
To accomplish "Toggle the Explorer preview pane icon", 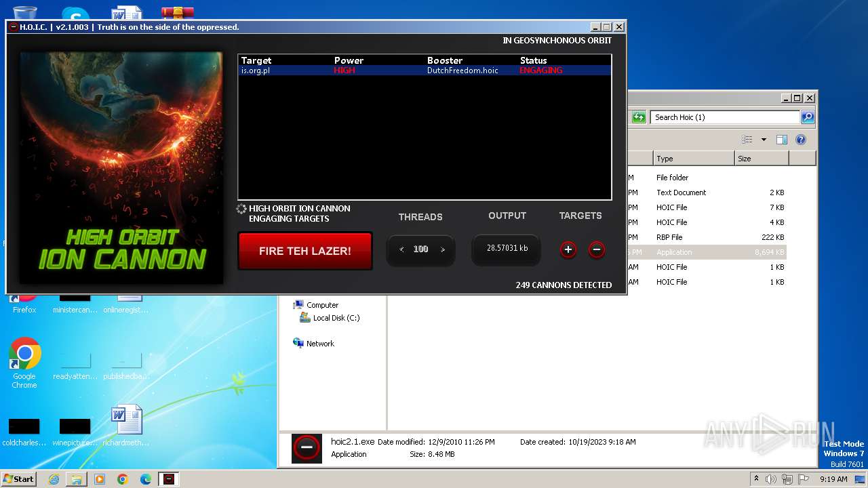I will [781, 140].
